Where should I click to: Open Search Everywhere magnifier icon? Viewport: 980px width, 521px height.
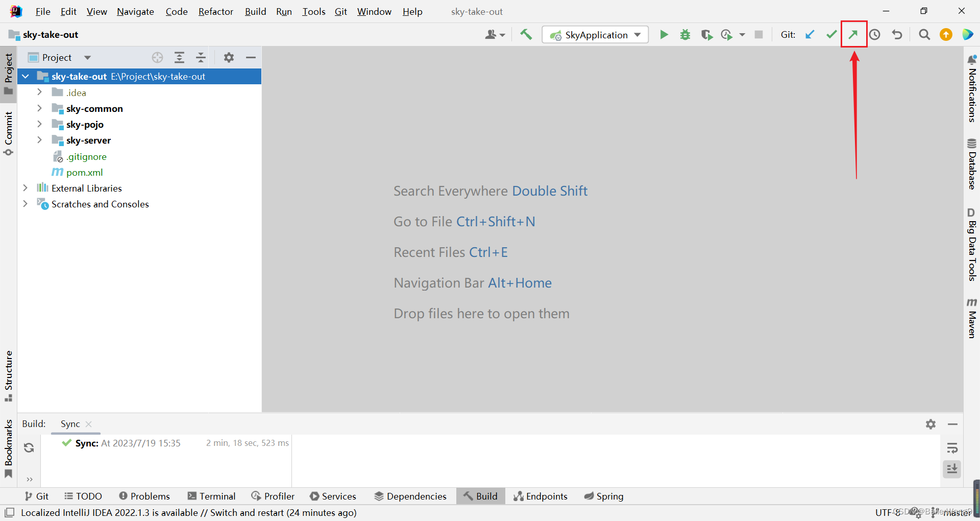[x=924, y=34]
